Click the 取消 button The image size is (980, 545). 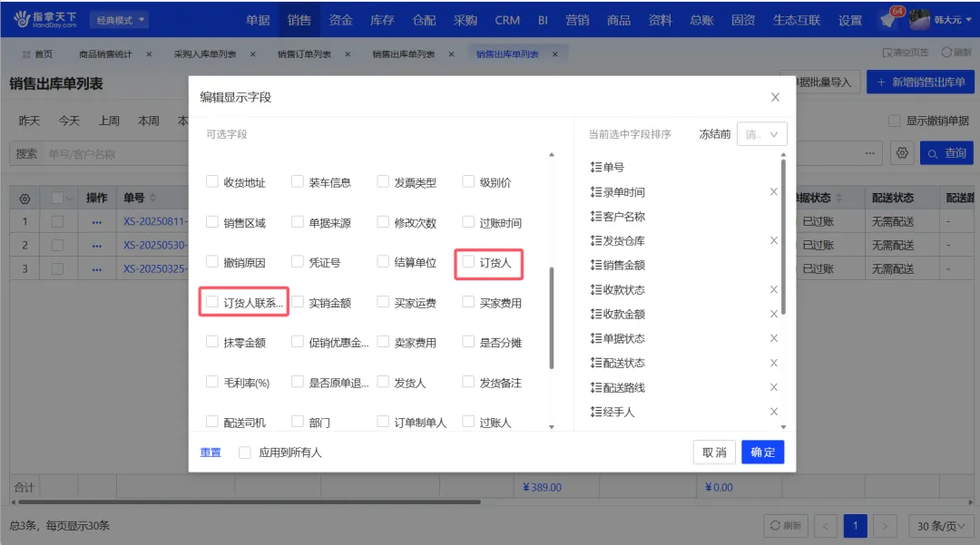[714, 452]
